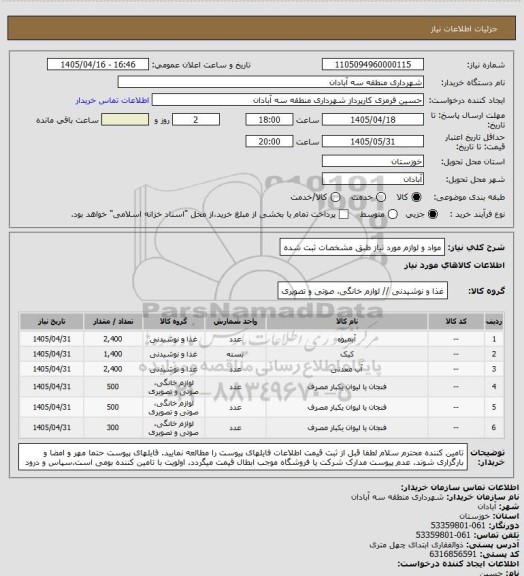
Task: Click the price validity date 1405/05/31
Action: [x=373, y=141]
